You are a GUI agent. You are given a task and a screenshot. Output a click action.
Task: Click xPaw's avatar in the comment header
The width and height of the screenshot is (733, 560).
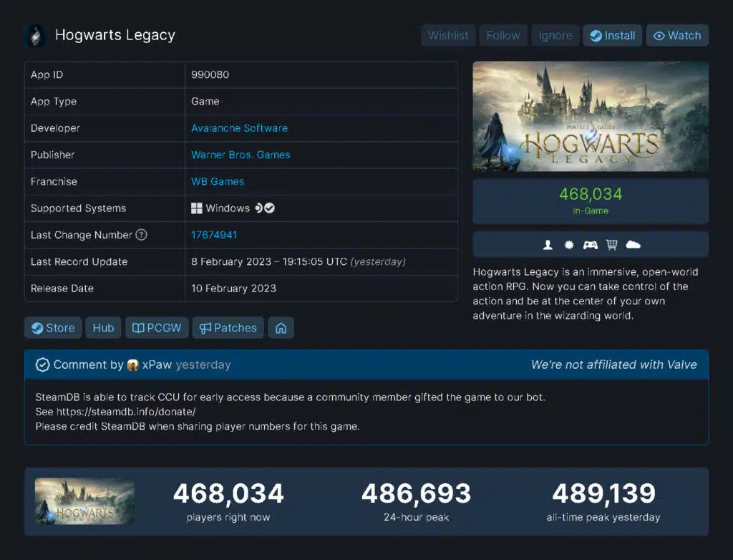[x=132, y=365]
